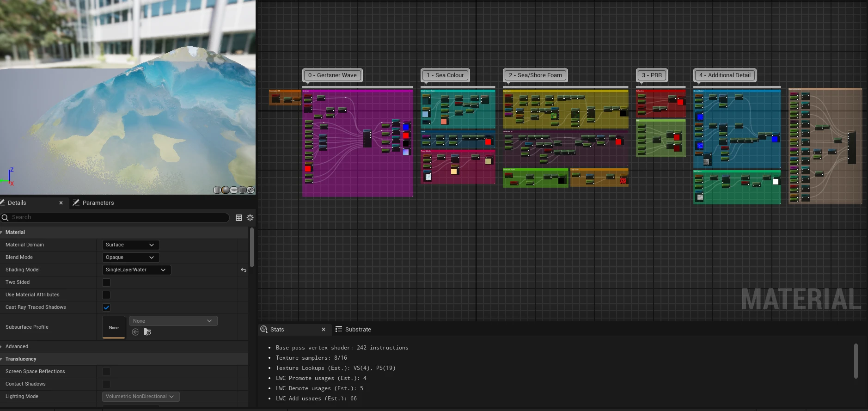Uncheck Cast Ray Traced Shadows
This screenshot has width=868, height=411.
[106, 307]
